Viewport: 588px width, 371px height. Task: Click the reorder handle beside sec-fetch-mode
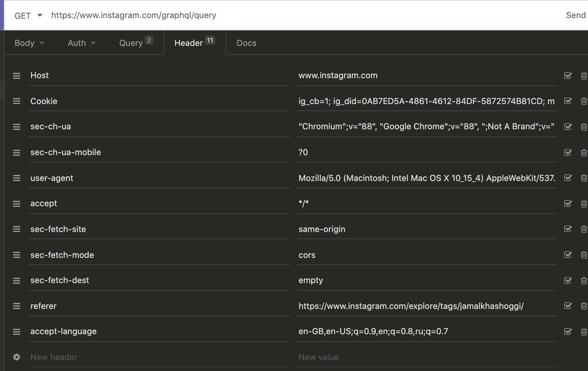click(x=16, y=255)
